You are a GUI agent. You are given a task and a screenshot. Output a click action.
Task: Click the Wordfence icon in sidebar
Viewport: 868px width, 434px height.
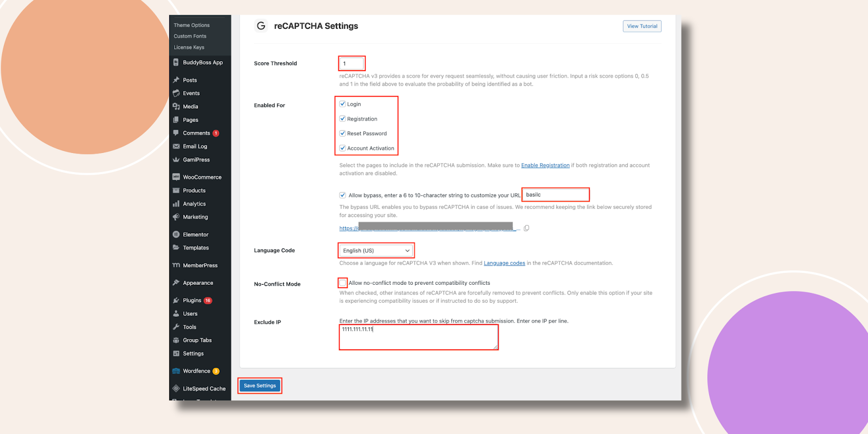coord(176,371)
